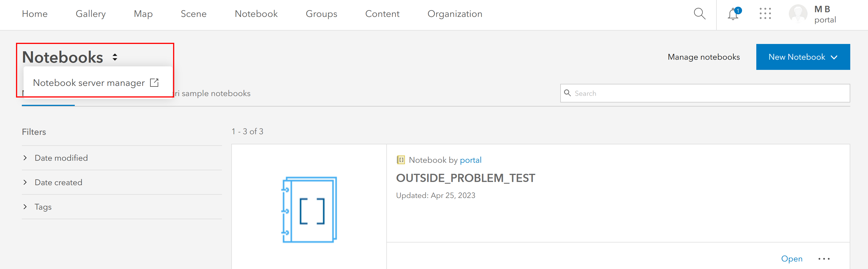Screen dimensions: 868x269
Task: Open more options ellipsis for notebook
Action: click(x=824, y=259)
